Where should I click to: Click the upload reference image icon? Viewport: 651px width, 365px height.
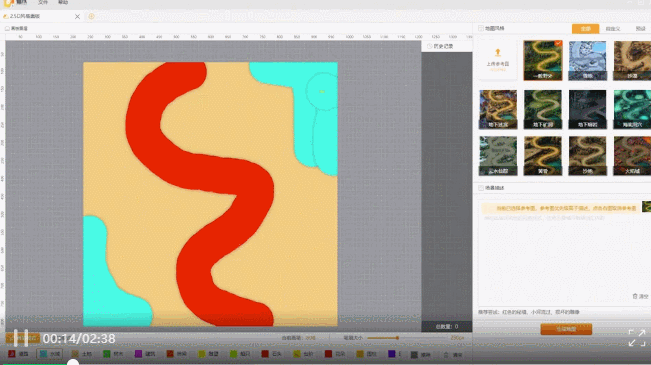click(x=497, y=53)
